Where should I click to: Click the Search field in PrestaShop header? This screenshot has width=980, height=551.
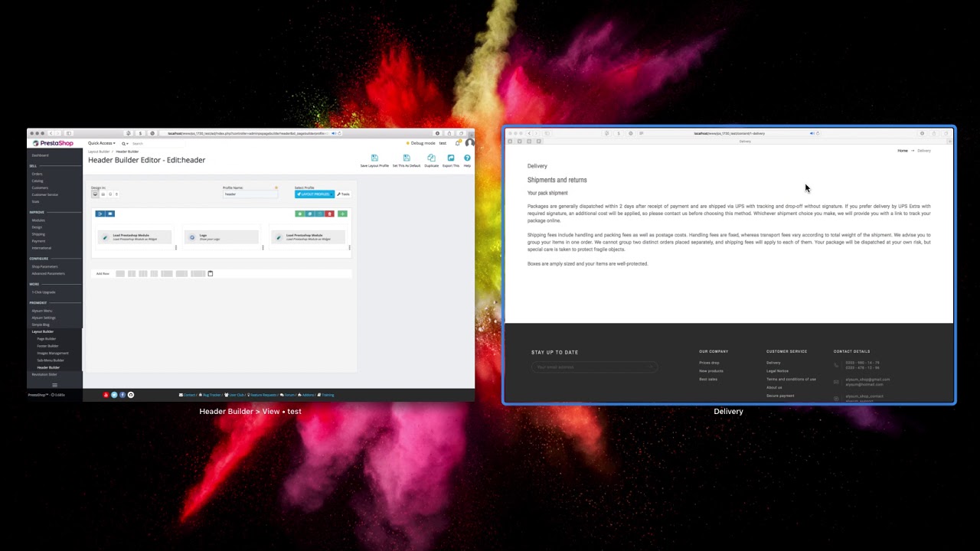pyautogui.click(x=157, y=144)
